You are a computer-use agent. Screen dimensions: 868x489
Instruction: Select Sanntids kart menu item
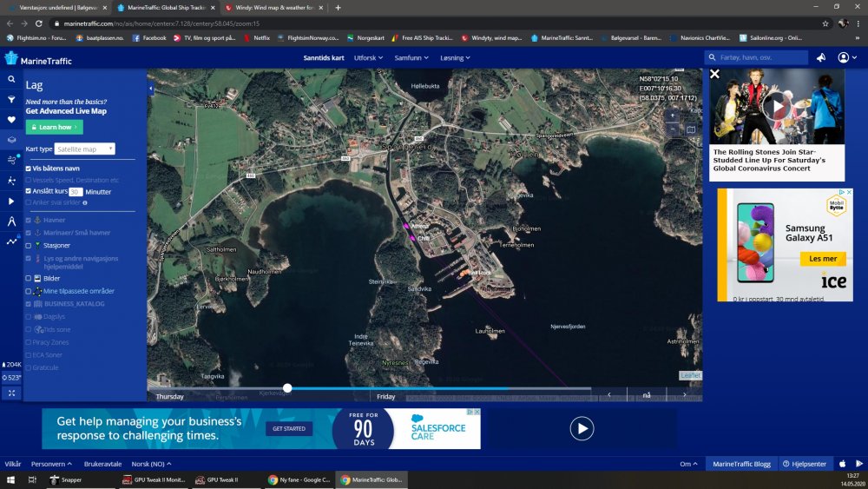[324, 58]
